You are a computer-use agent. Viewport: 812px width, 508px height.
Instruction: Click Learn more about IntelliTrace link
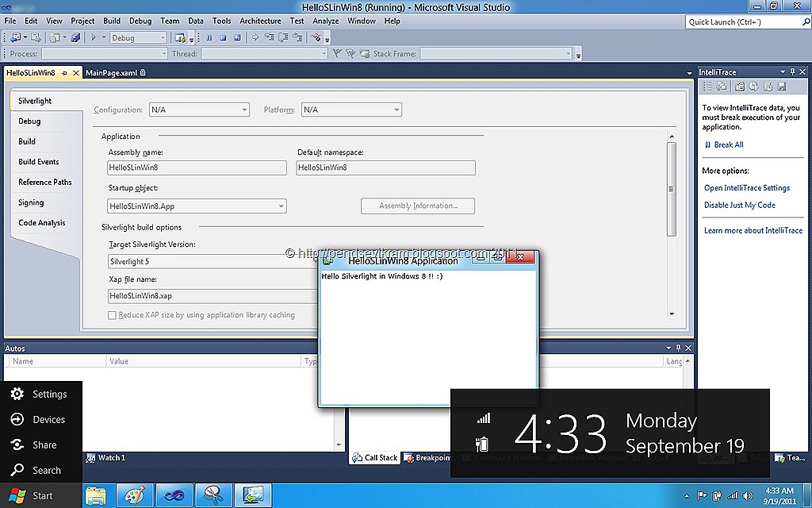point(753,230)
